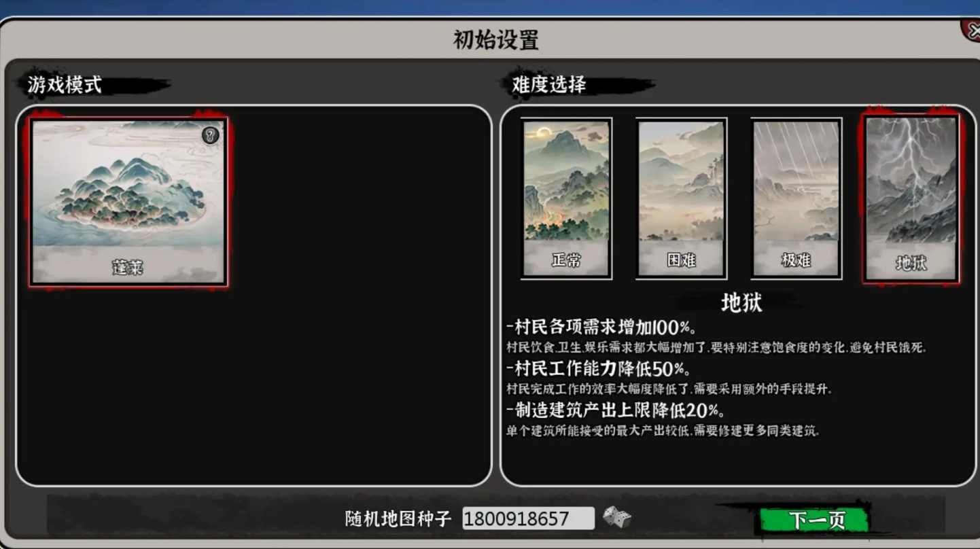The width and height of the screenshot is (980, 549).
Task: Click the 蓬莱 name label under island
Action: (128, 266)
